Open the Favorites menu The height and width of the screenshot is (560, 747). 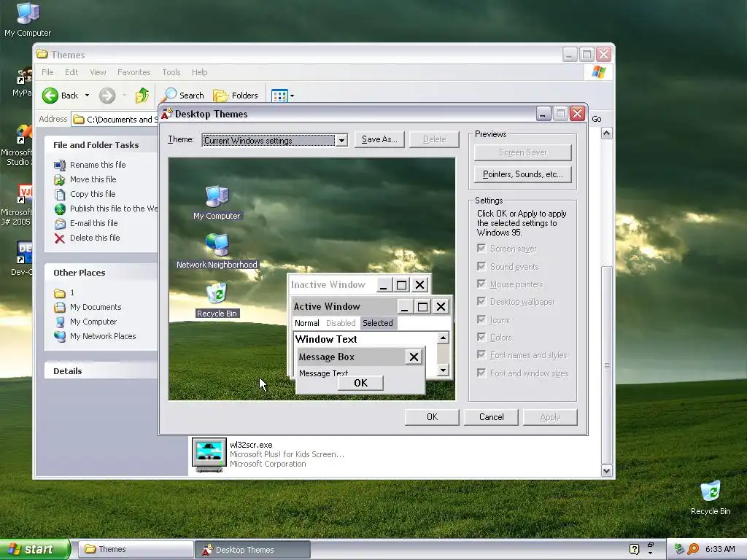134,72
